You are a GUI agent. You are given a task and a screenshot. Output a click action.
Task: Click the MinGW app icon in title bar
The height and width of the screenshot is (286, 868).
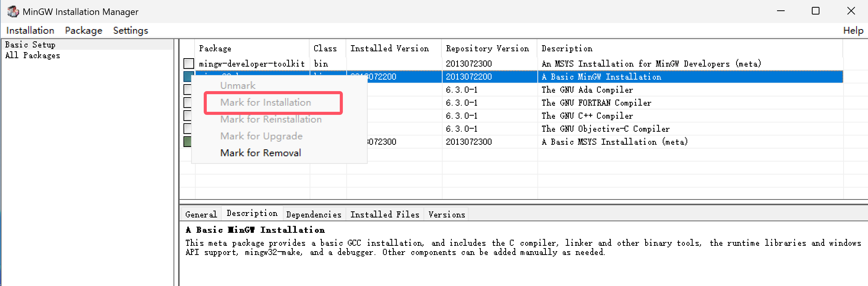[13, 11]
